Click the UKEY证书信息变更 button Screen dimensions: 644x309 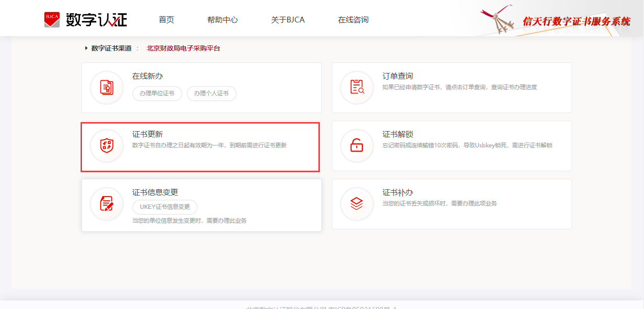165,207
